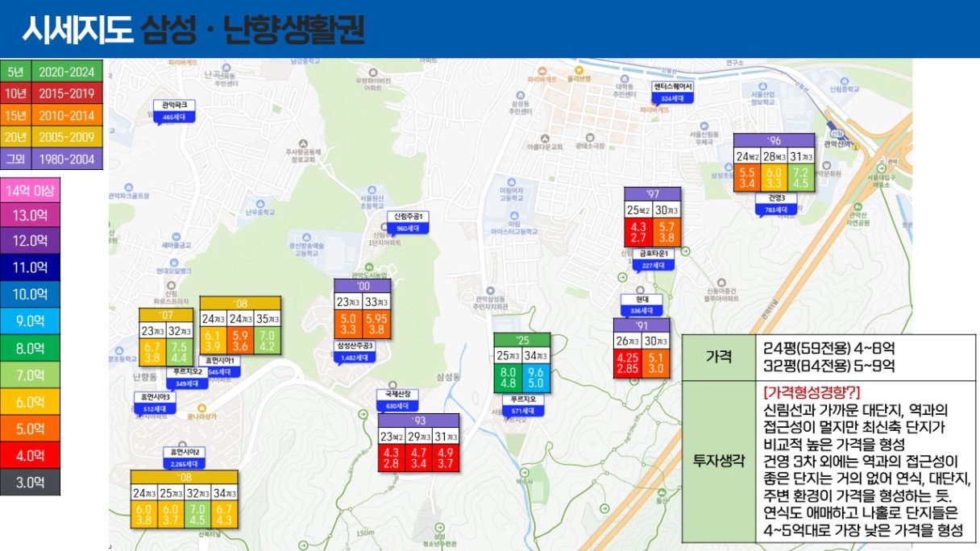Screen dimensions: 980x551
Task: Click the 4.25 / 2.85 red price cell
Action: coord(628,363)
